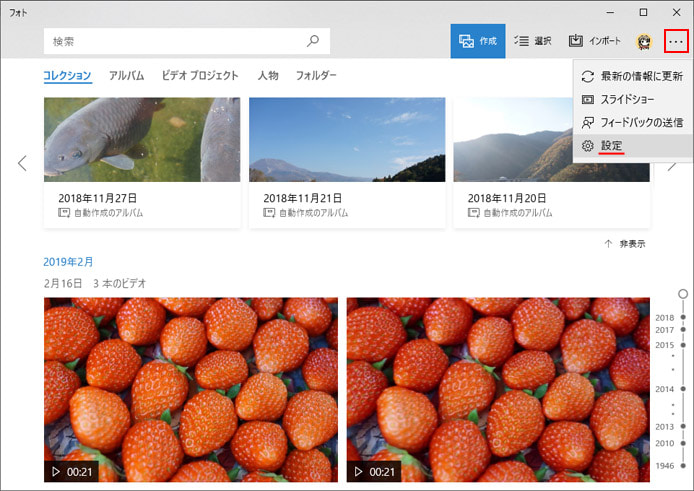Open 設定 from the dropdown menu
This screenshot has height=491, width=694.
(x=633, y=145)
